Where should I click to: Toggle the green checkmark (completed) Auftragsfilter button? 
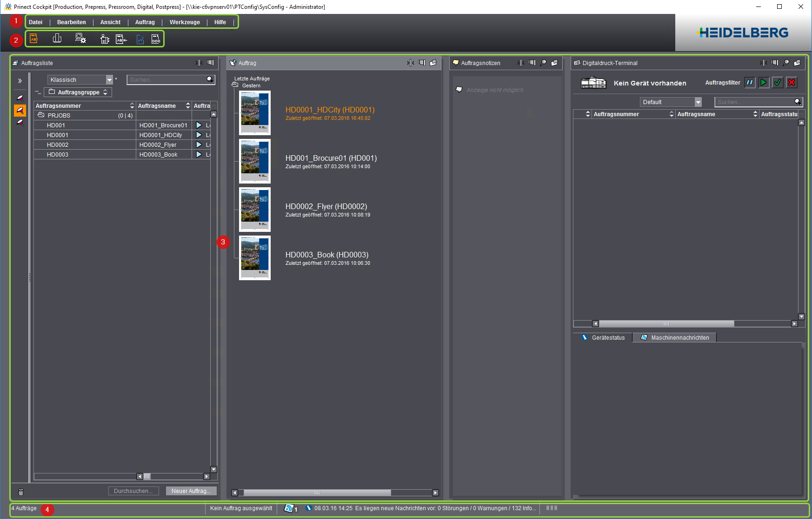[x=778, y=82]
